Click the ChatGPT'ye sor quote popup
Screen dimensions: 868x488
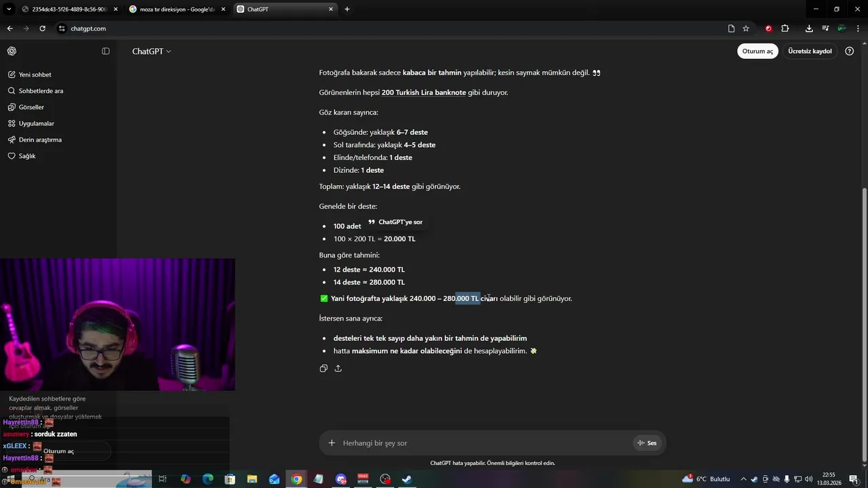[x=395, y=222]
